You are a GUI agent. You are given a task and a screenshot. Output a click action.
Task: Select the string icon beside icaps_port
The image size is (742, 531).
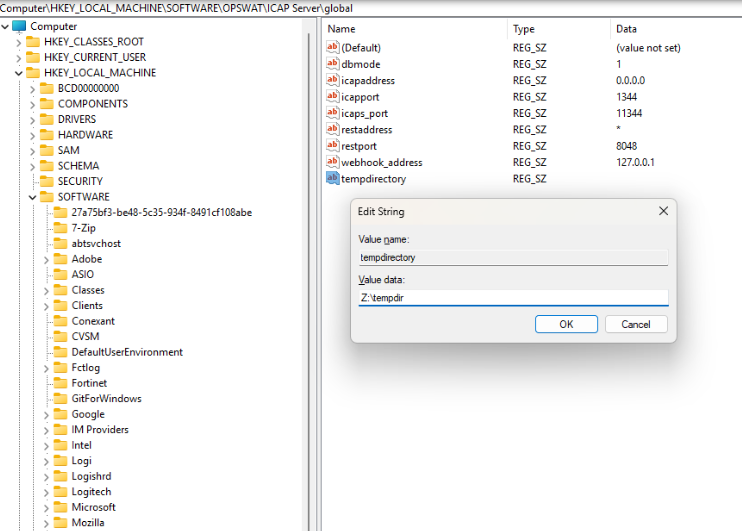click(333, 113)
